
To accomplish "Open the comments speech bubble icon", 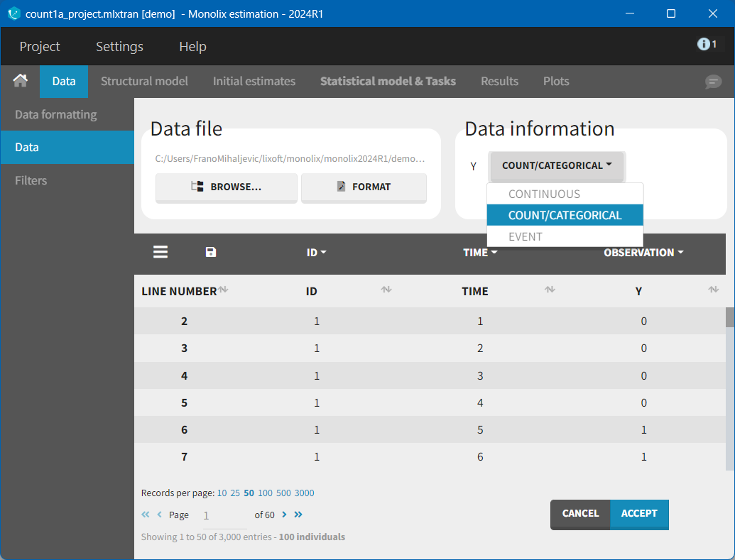I will pyautogui.click(x=713, y=82).
